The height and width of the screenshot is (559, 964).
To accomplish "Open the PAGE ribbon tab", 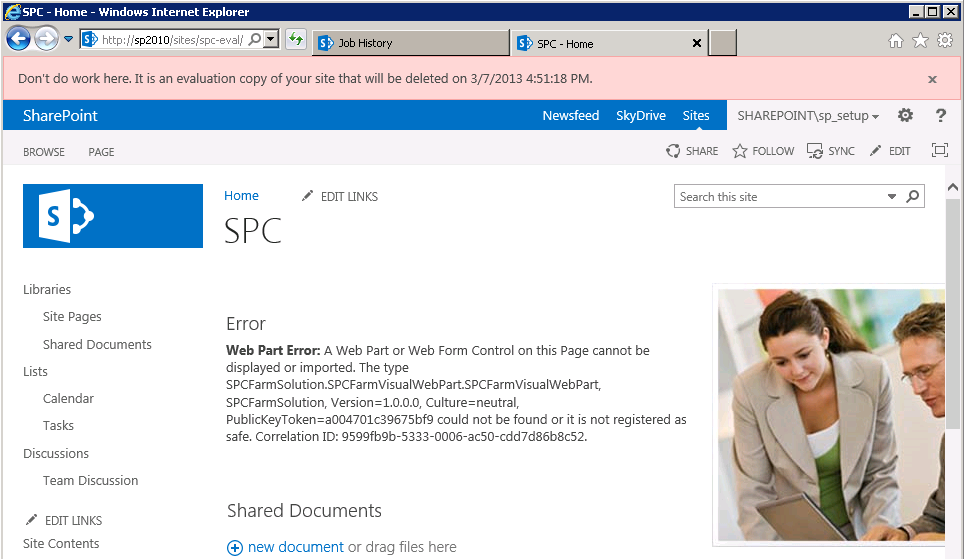I will [101, 152].
